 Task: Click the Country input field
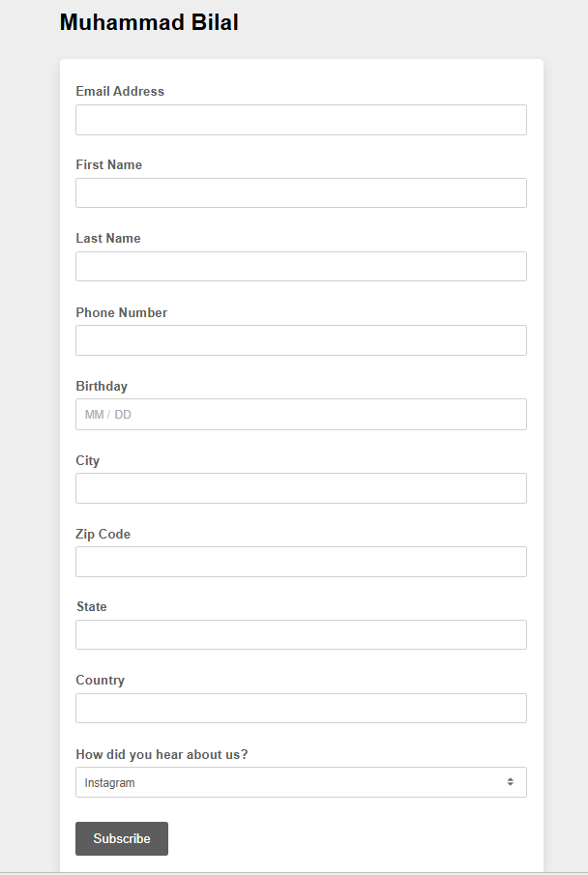301,708
